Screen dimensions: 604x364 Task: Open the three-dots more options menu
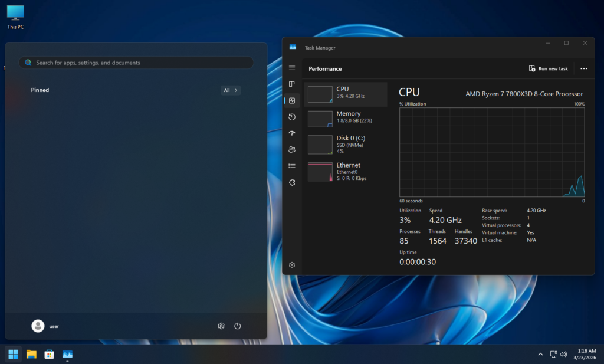click(x=583, y=69)
